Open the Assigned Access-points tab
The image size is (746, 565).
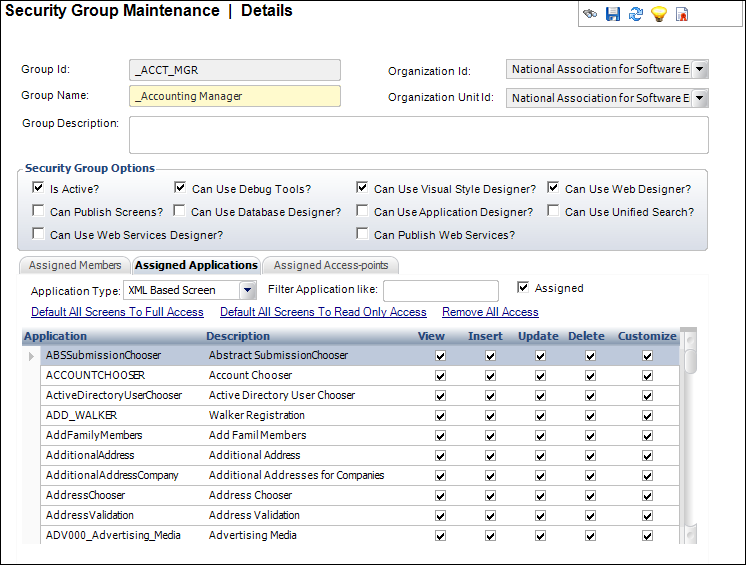tap(331, 265)
